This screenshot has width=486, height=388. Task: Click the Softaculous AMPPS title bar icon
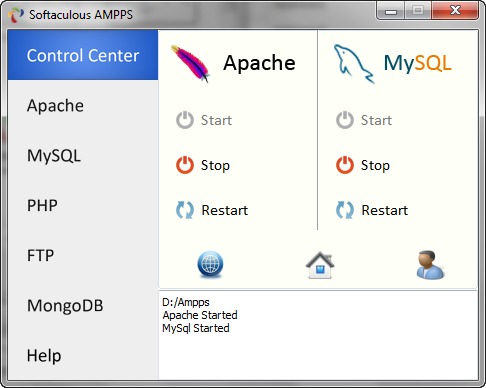click(16, 15)
